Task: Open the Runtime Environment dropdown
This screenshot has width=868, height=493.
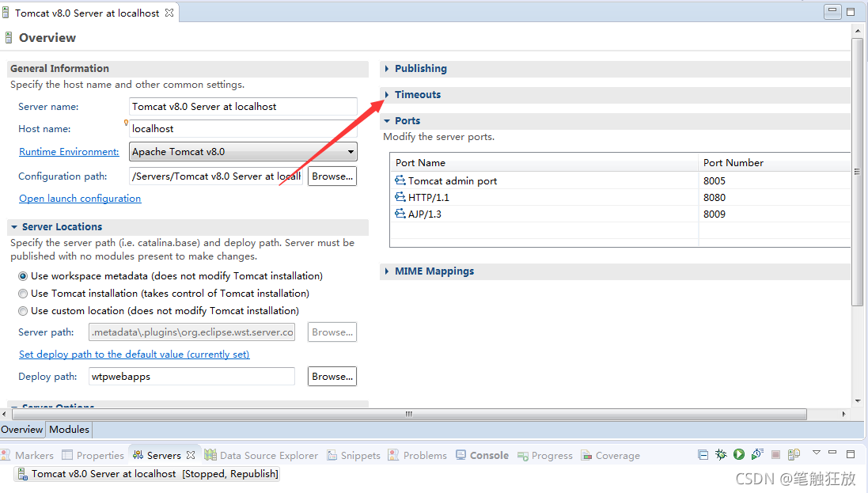Action: pos(351,152)
